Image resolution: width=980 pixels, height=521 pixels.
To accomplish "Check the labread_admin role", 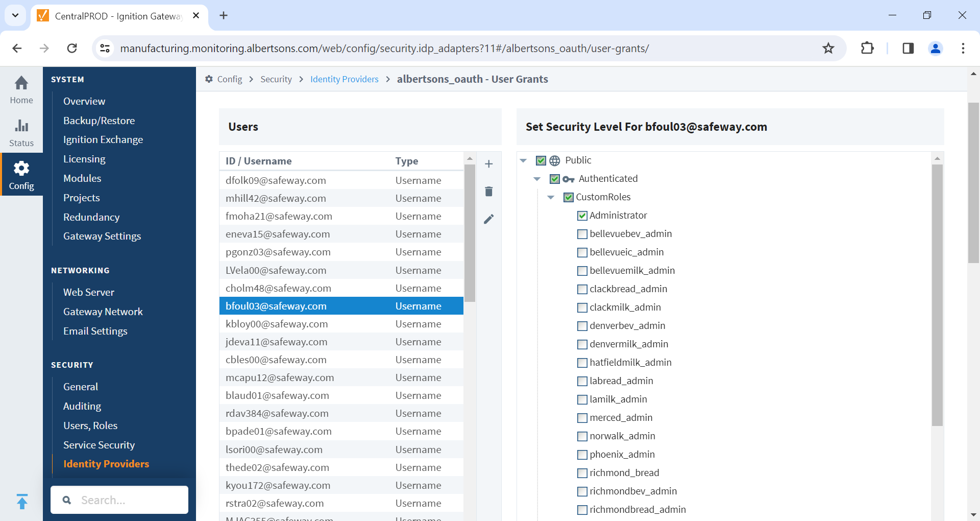I will tap(582, 381).
